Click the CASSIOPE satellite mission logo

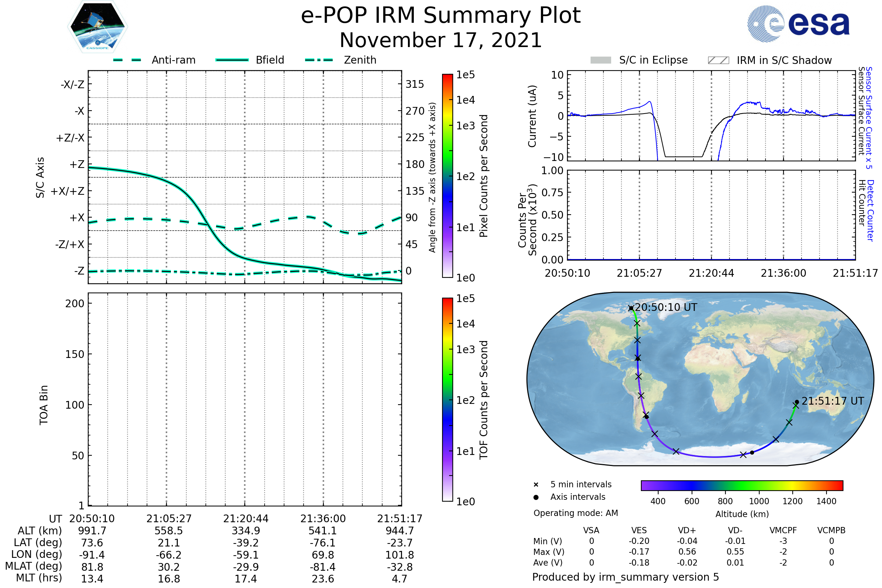coord(97,27)
